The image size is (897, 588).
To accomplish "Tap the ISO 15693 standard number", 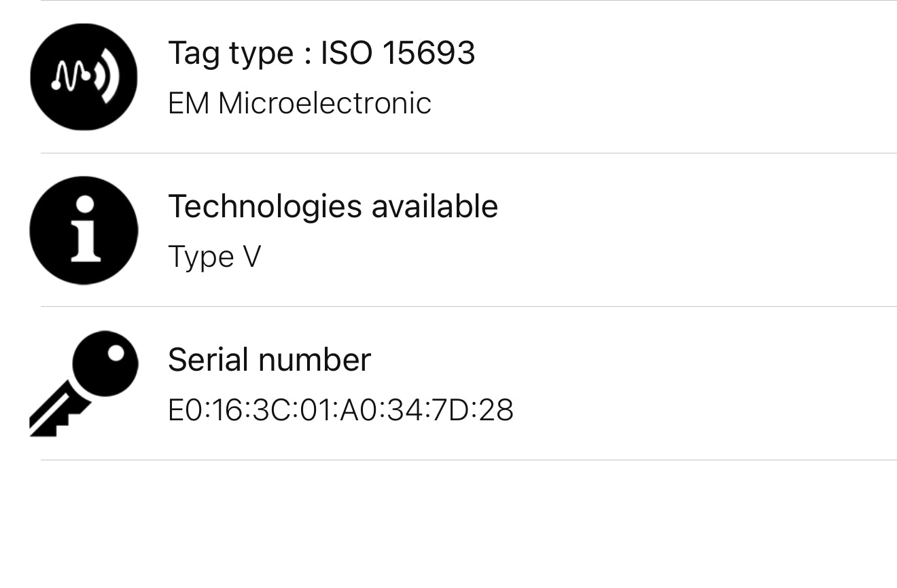I will (x=398, y=53).
